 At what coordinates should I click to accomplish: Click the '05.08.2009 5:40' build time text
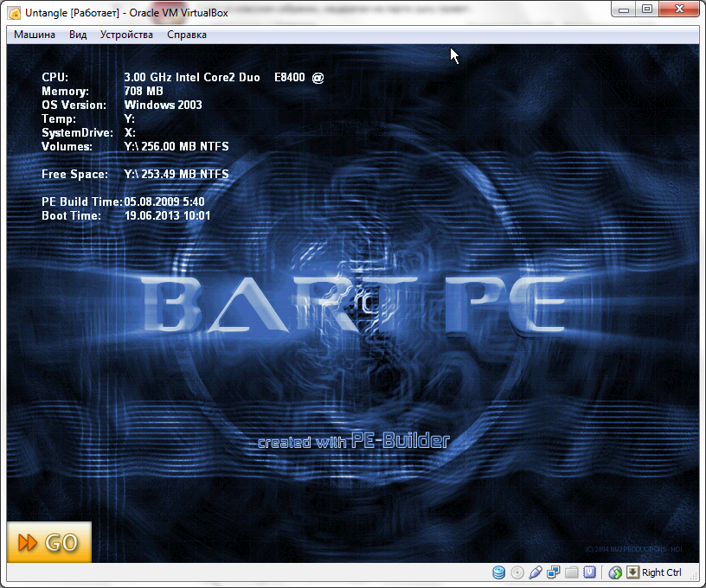tap(164, 201)
